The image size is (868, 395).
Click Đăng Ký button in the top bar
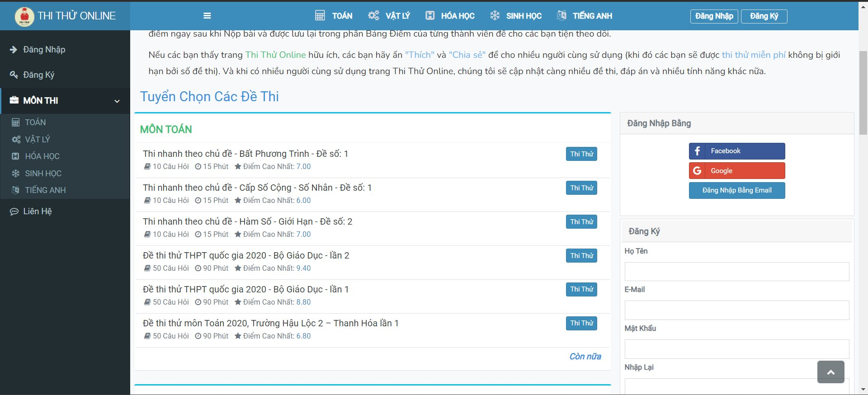[764, 16]
